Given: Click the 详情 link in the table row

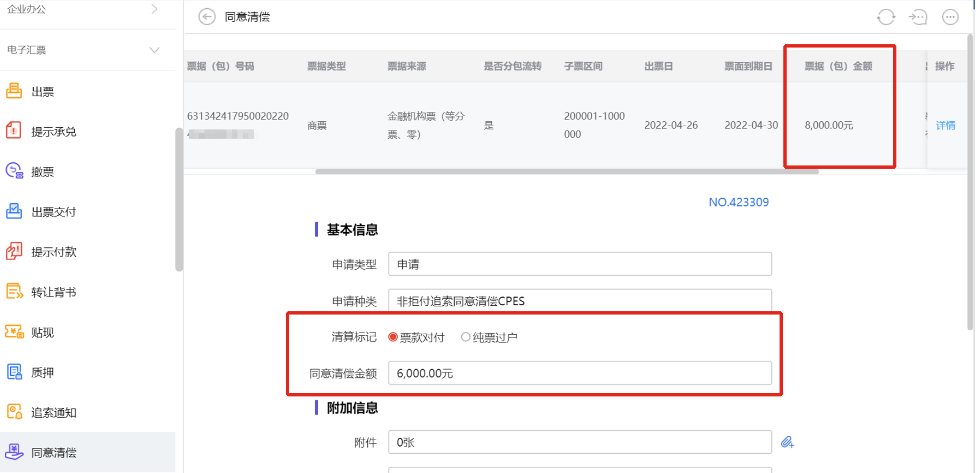Looking at the screenshot, I should click(945, 126).
